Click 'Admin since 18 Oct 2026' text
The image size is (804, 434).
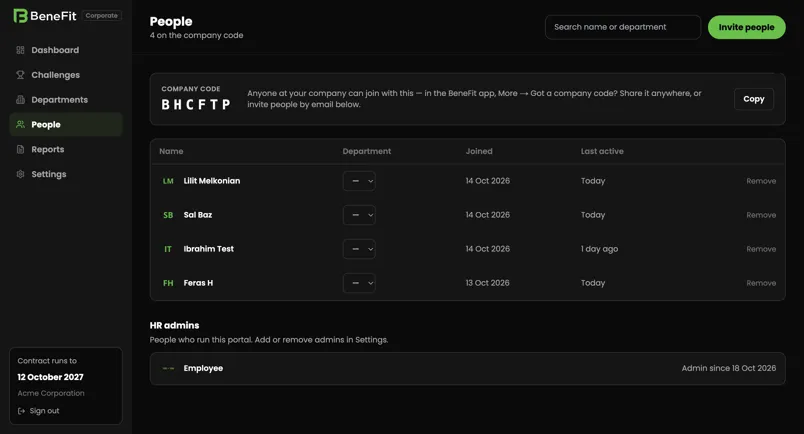729,368
